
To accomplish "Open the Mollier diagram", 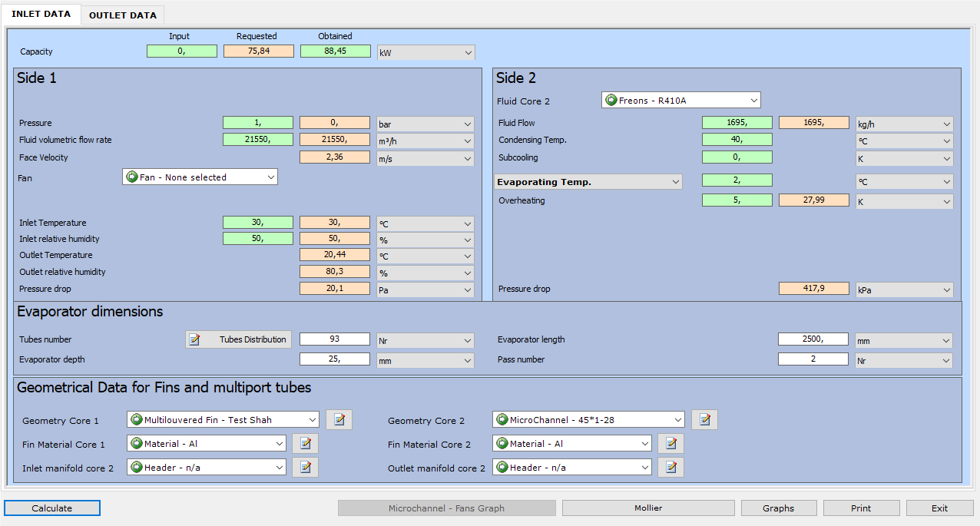I will pos(648,508).
